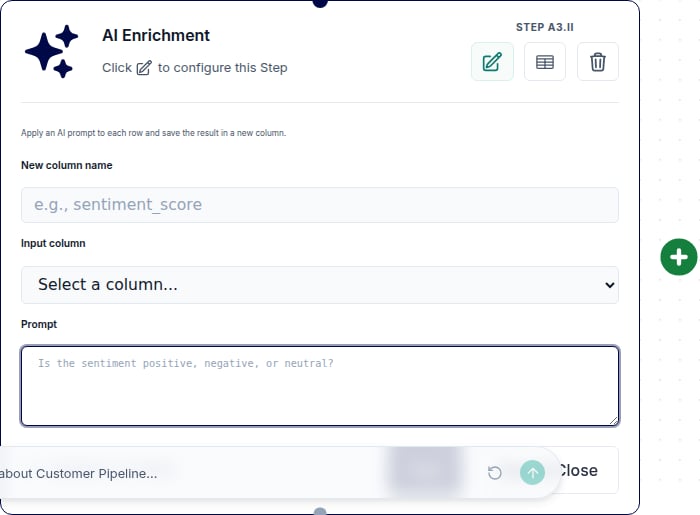Click inside the Prompt text area

pos(320,386)
